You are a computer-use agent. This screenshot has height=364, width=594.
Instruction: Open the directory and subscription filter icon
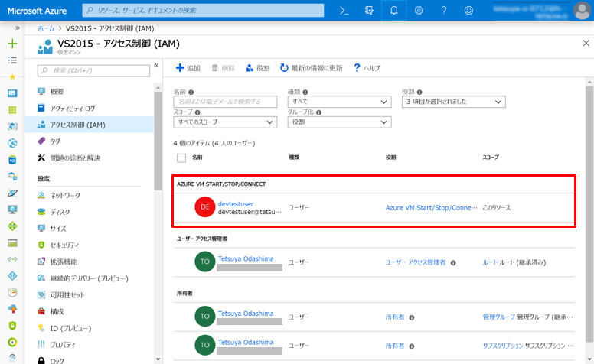click(369, 11)
